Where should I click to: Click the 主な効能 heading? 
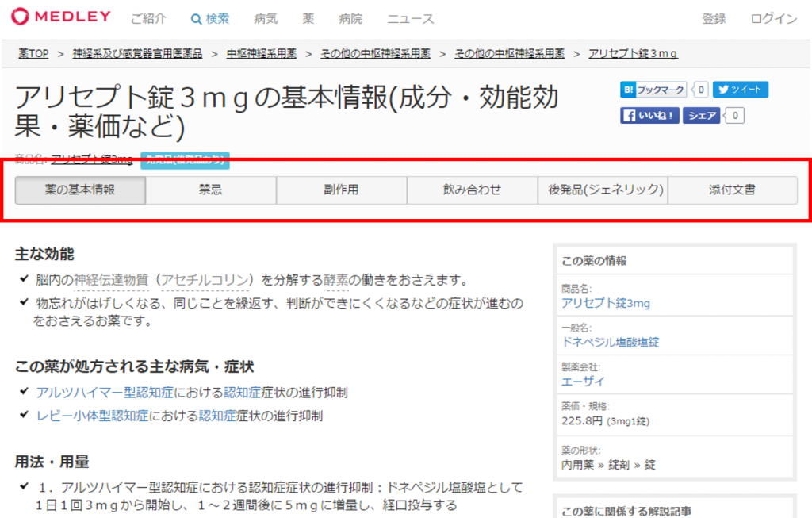click(x=44, y=255)
